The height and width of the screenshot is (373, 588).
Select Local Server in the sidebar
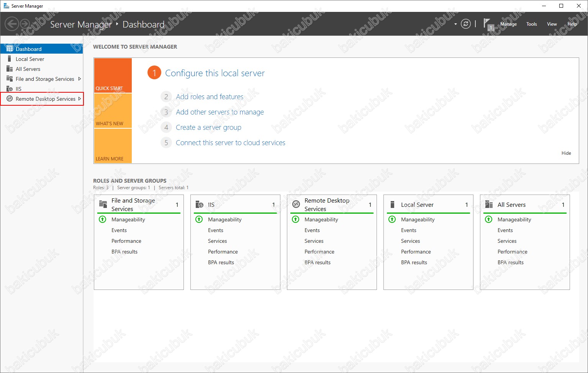[41, 59]
